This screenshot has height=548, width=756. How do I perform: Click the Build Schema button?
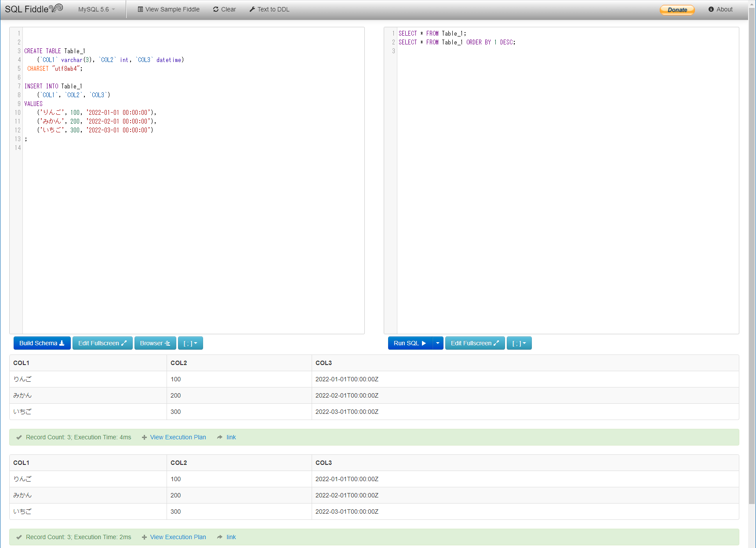click(42, 343)
